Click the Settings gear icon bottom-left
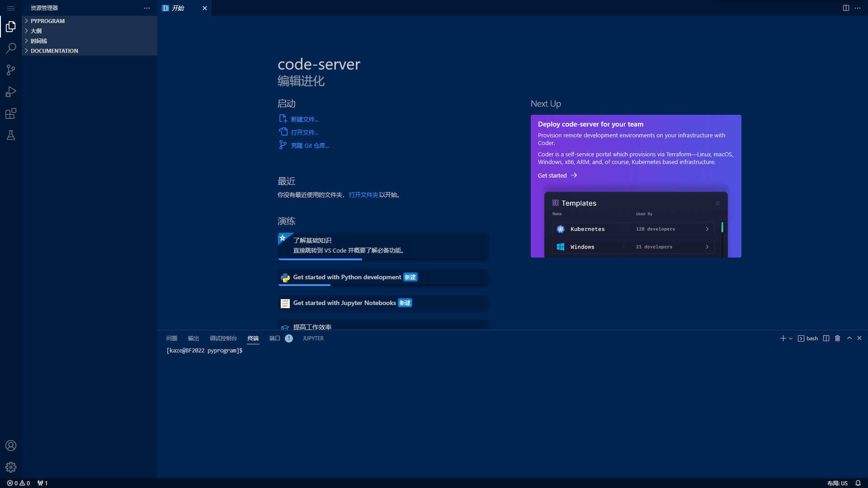868x488 pixels. pyautogui.click(x=11, y=467)
